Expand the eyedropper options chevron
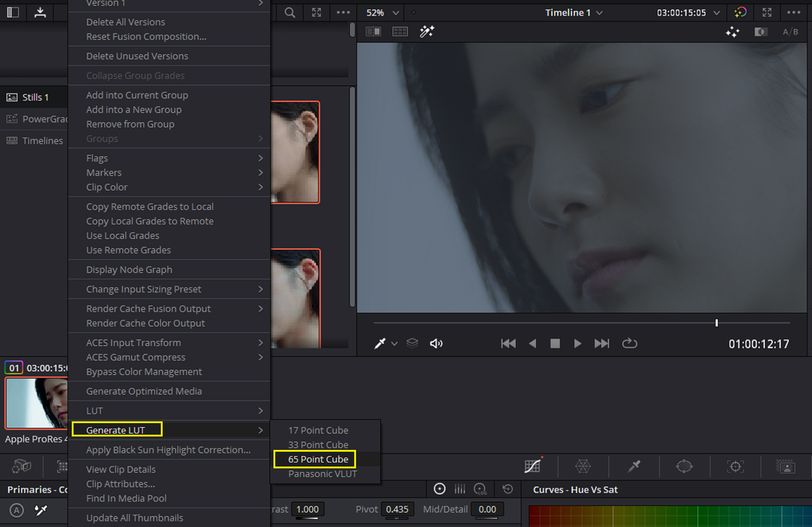Screen dimensions: 812x527 click(394, 344)
